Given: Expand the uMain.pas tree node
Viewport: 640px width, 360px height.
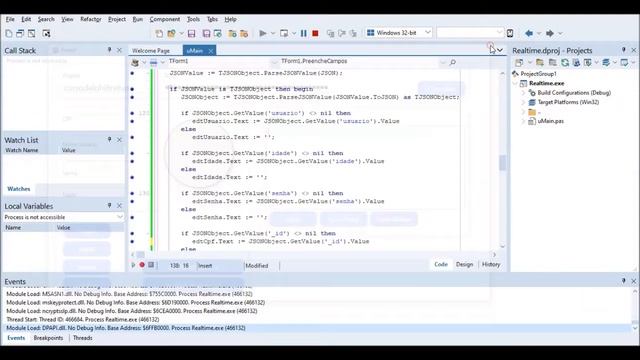Looking at the screenshot, I should (x=523, y=121).
